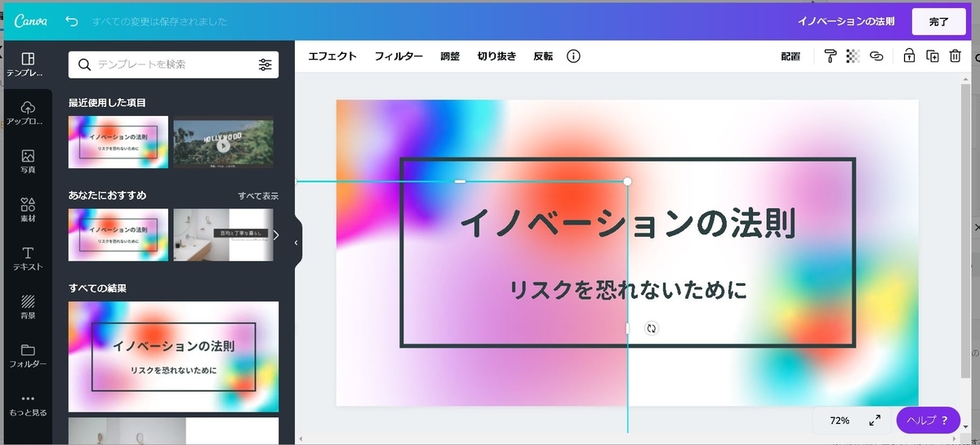Click the すべての結果 section heading

tap(97, 288)
